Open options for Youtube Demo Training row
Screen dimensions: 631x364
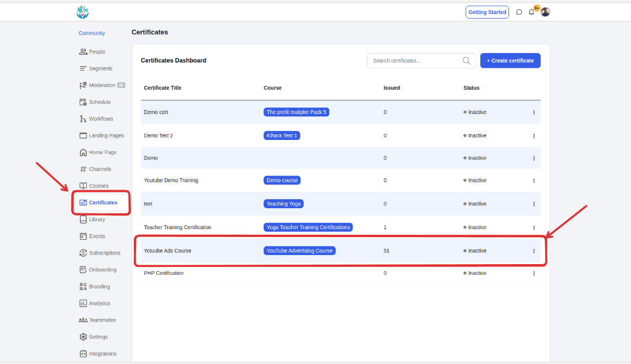click(534, 181)
